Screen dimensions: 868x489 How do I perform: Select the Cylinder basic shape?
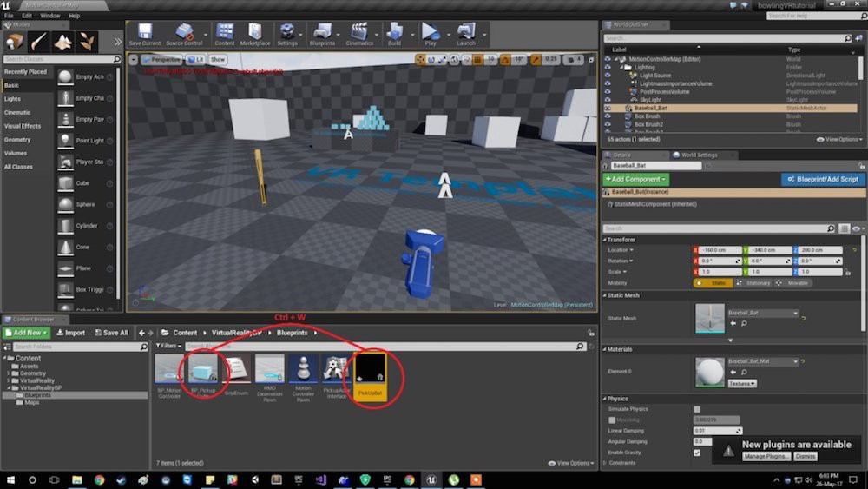[85, 226]
